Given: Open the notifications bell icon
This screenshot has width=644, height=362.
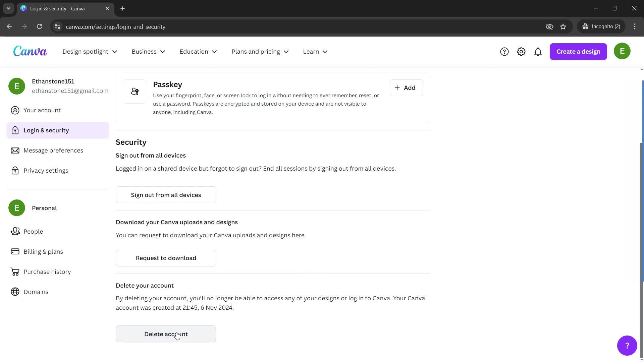Looking at the screenshot, I should pyautogui.click(x=538, y=51).
